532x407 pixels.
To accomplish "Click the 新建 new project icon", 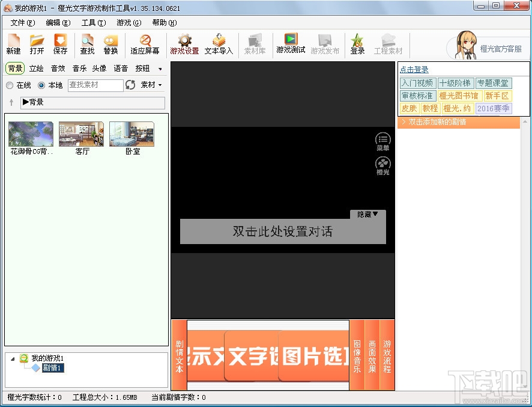I will pyautogui.click(x=14, y=44).
